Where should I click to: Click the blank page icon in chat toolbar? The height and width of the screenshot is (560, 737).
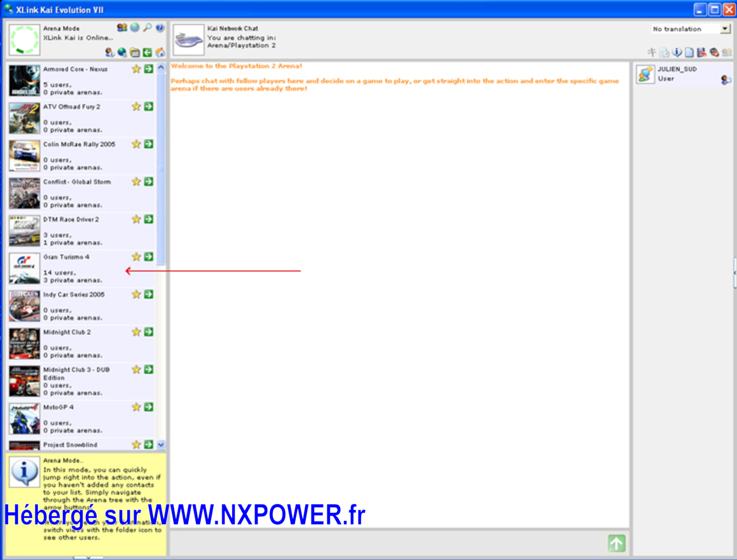click(x=689, y=52)
